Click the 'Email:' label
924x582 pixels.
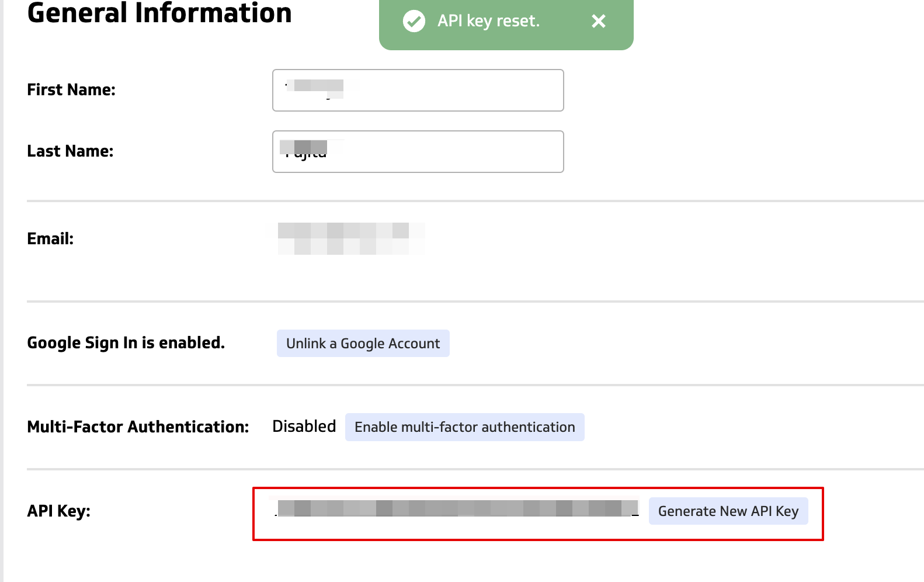(50, 239)
